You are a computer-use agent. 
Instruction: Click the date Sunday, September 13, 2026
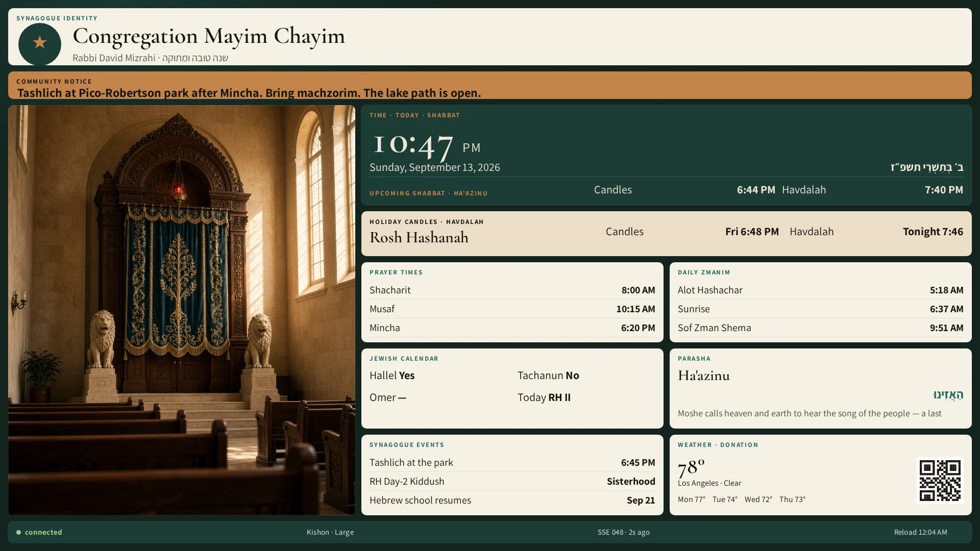click(435, 167)
